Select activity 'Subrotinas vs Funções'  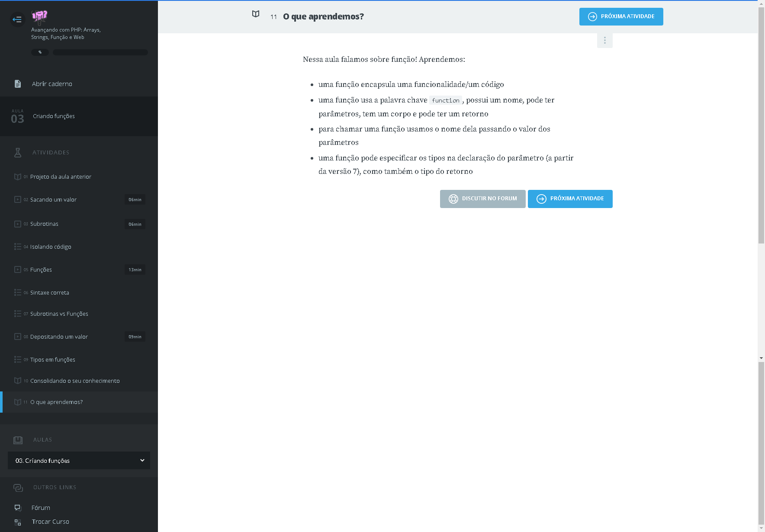59,314
